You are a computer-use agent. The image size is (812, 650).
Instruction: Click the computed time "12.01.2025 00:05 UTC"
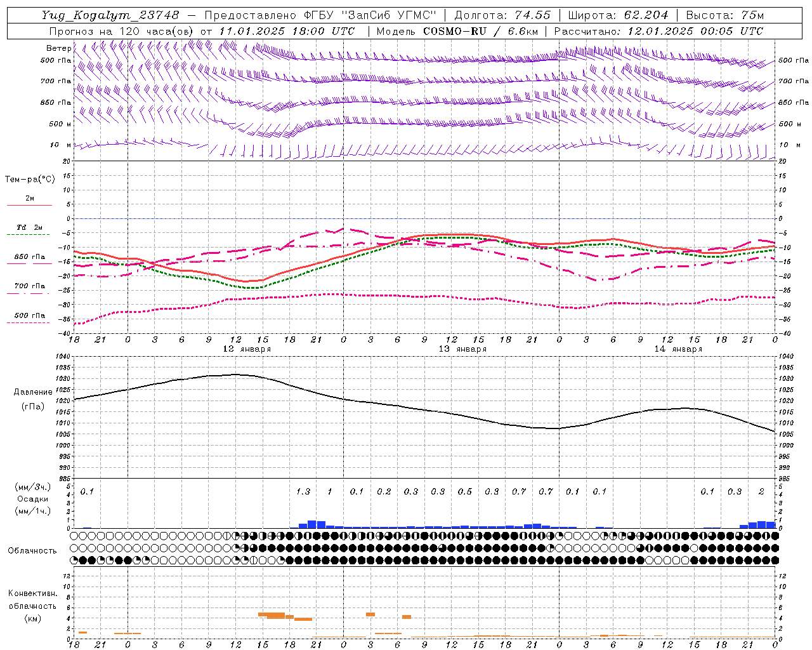coord(695,31)
